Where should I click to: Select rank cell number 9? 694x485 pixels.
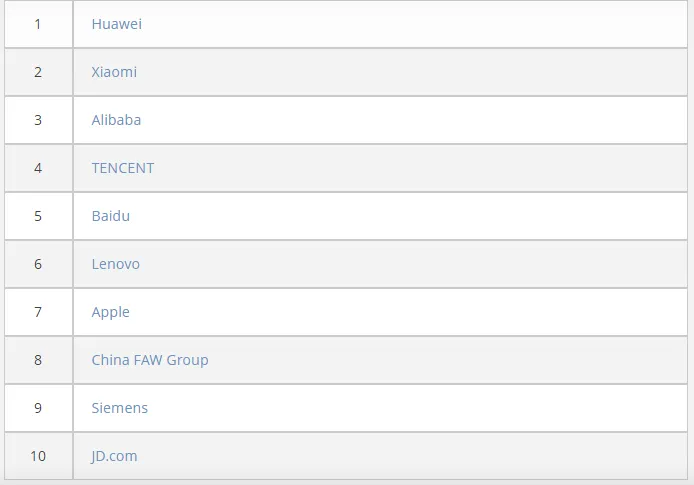click(x=39, y=408)
